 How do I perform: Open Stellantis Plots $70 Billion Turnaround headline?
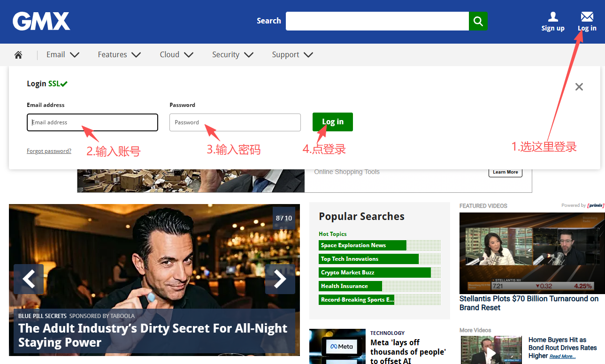click(529, 303)
